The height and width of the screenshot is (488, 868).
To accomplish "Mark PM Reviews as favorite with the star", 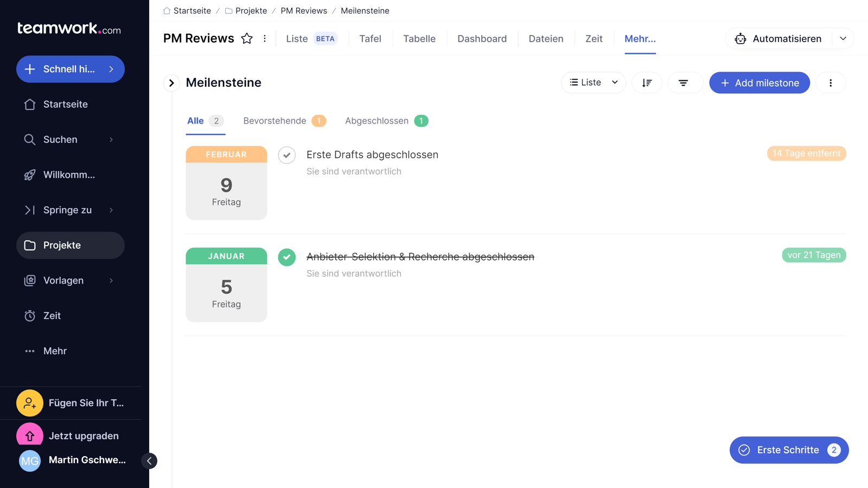I will (247, 38).
